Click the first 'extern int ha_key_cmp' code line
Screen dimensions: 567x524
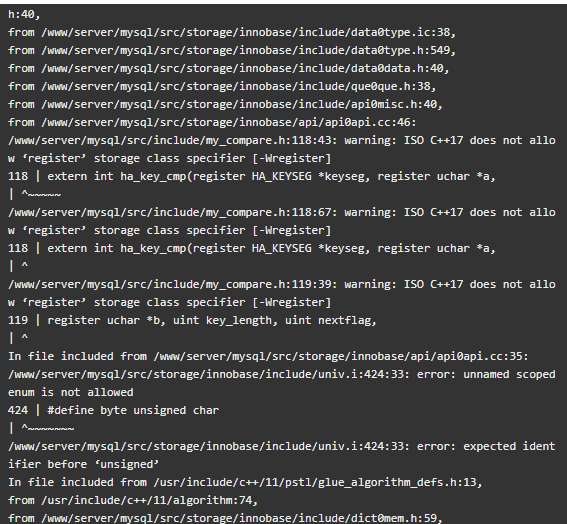[x=252, y=176]
